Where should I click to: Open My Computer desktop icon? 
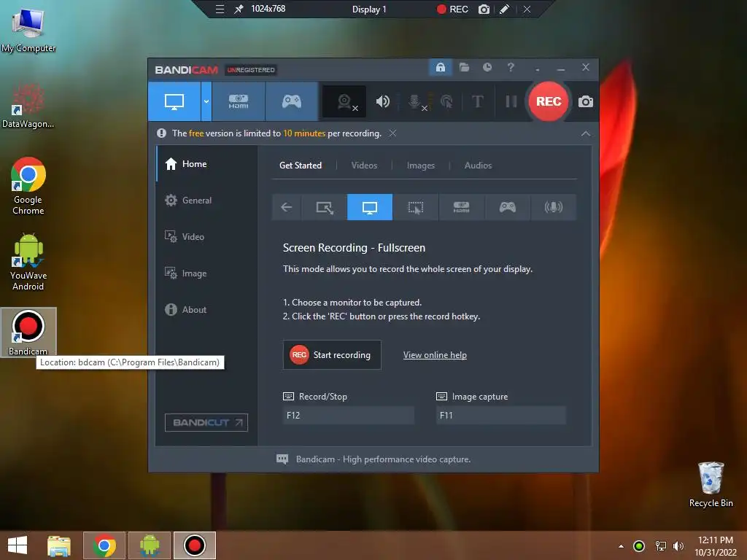tap(28, 29)
